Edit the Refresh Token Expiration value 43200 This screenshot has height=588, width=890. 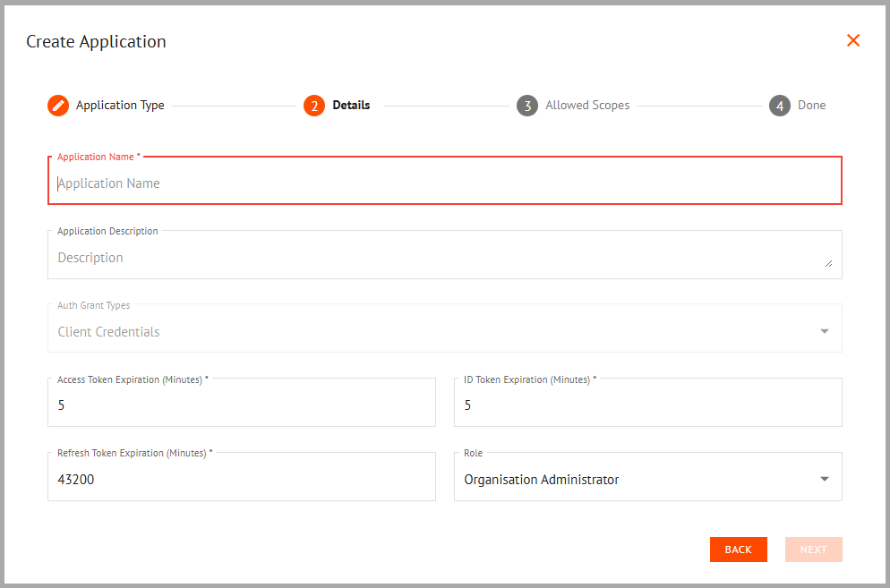pos(242,479)
